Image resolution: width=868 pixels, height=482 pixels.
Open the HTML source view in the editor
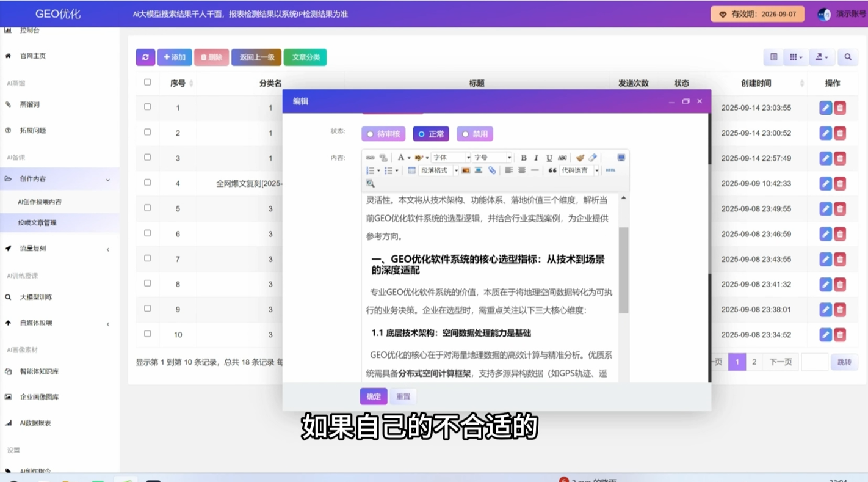611,171
